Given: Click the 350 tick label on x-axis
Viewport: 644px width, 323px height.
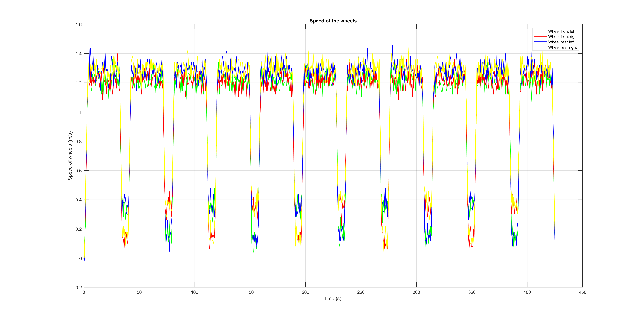Looking at the screenshot, I should pos(472,292).
